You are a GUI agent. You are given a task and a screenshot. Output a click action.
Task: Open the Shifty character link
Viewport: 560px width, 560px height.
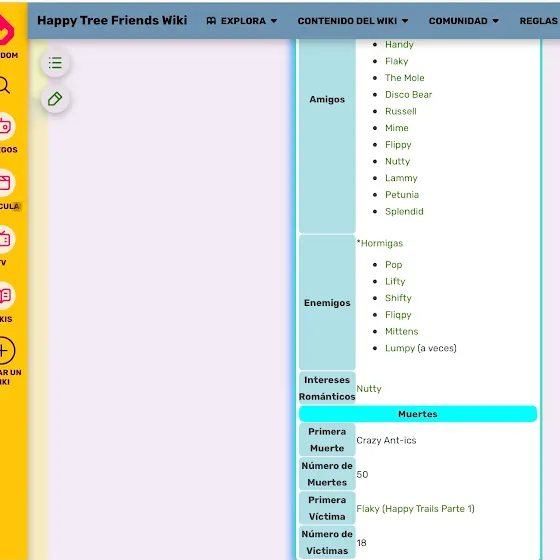click(399, 298)
